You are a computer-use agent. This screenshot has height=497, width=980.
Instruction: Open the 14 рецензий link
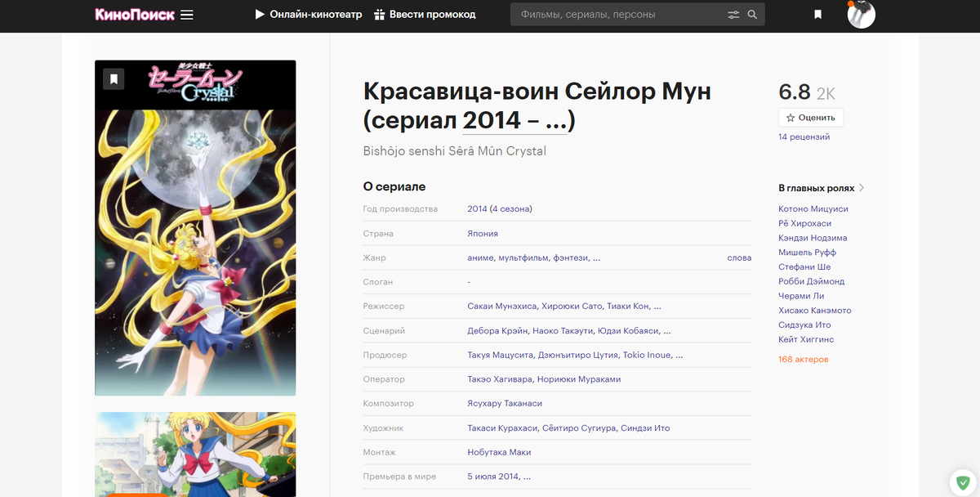(804, 137)
